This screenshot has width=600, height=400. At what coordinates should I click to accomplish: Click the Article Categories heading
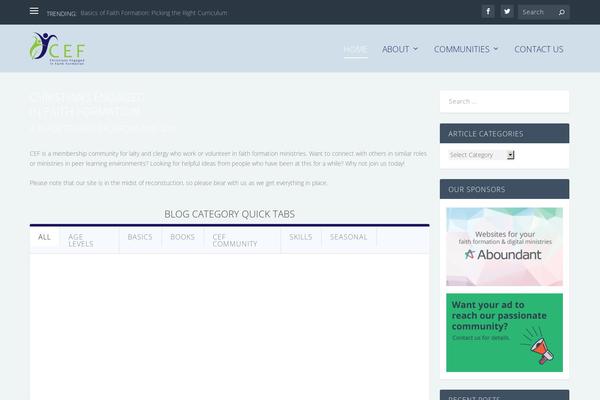[x=486, y=134]
